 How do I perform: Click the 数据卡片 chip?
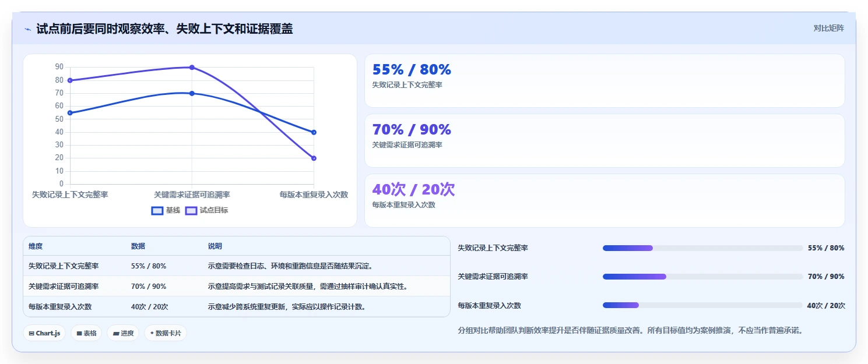[166, 333]
